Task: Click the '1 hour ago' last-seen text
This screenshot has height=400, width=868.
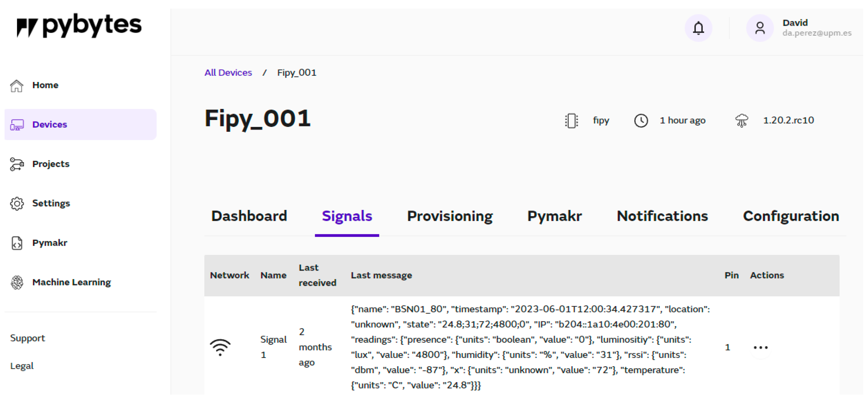Action: coord(682,121)
